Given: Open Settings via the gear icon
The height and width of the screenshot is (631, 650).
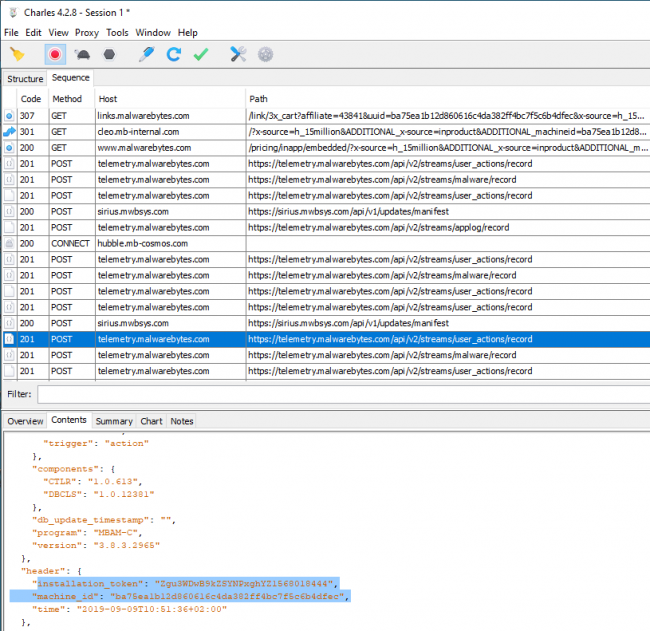Looking at the screenshot, I should pos(265,54).
